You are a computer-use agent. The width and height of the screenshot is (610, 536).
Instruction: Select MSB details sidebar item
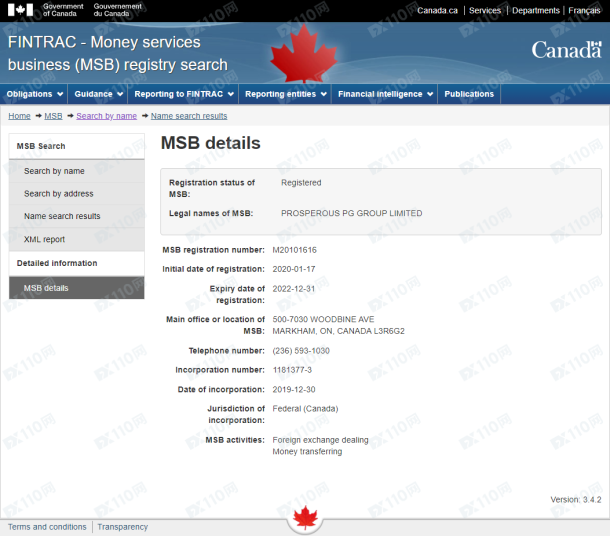coord(46,288)
